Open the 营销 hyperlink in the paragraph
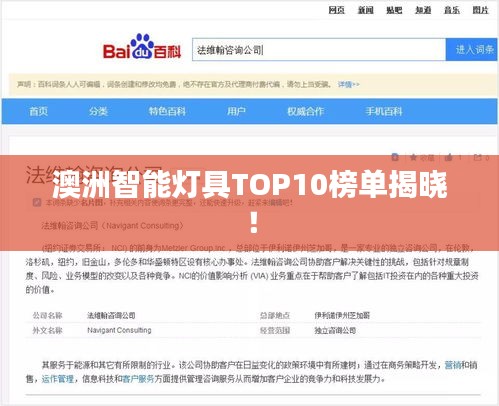The width and height of the screenshot is (499, 406). tap(453, 365)
